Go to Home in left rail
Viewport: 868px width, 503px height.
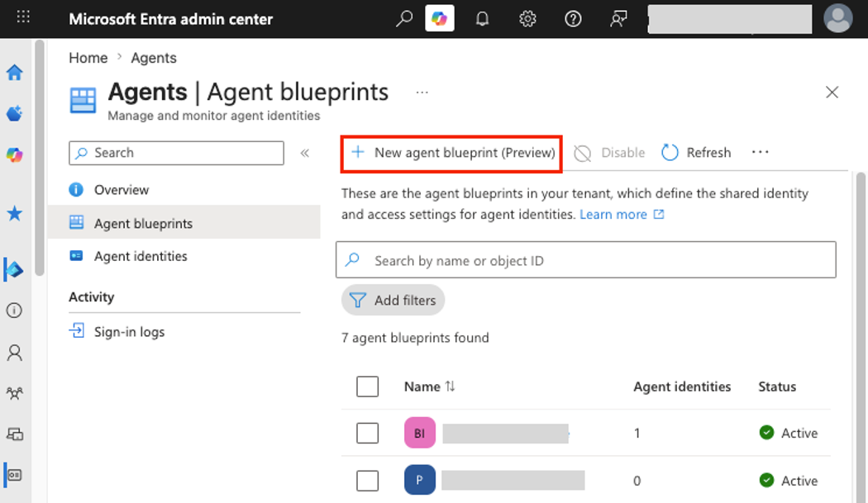[15, 73]
